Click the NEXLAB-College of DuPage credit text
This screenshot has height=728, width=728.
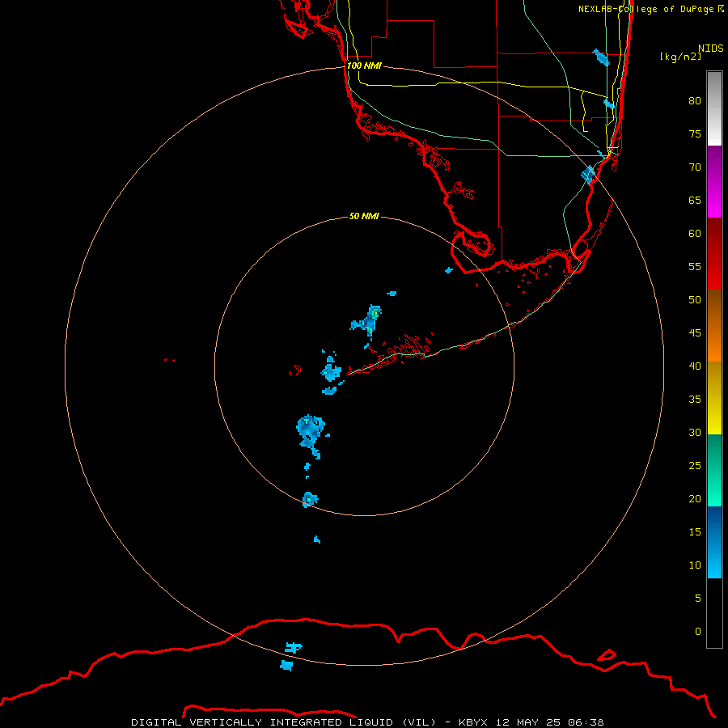click(x=645, y=9)
